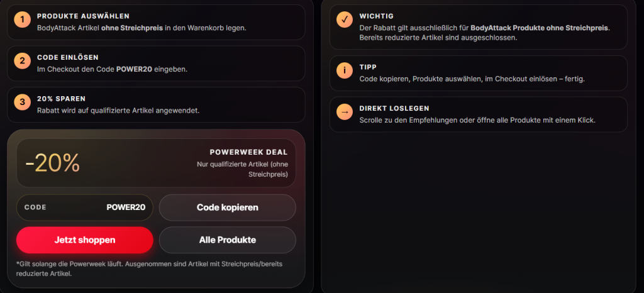Screen dimensions: 644x293
Task: Select the POWER20 code field
Action: (x=85, y=207)
